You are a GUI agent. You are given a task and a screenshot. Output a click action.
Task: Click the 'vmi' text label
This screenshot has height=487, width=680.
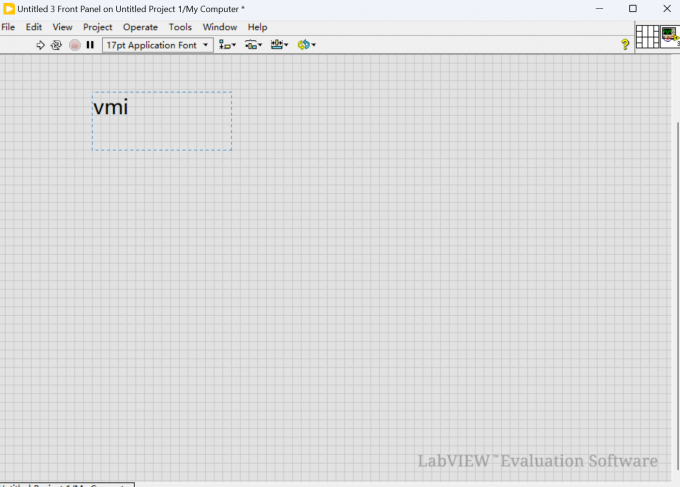point(111,107)
